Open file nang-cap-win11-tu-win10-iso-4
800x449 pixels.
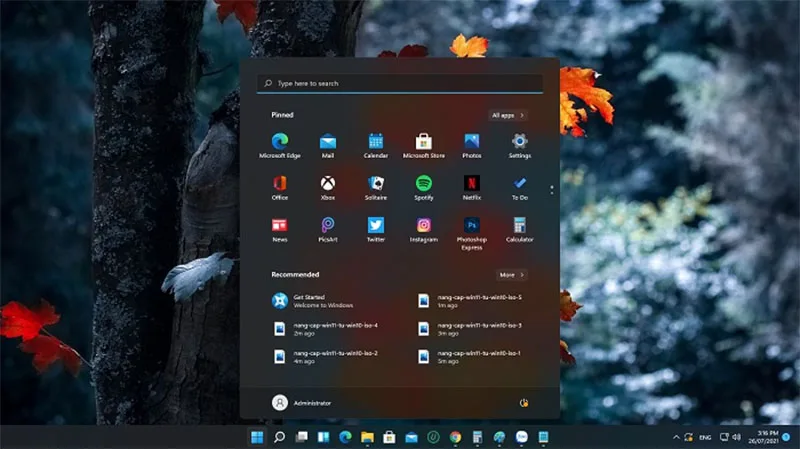pyautogui.click(x=328, y=329)
